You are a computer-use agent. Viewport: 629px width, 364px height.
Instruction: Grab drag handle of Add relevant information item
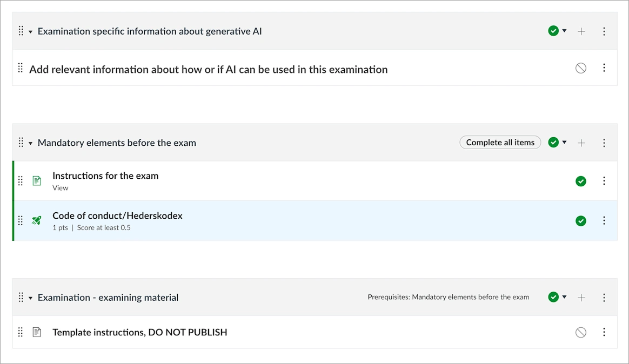pyautogui.click(x=21, y=68)
